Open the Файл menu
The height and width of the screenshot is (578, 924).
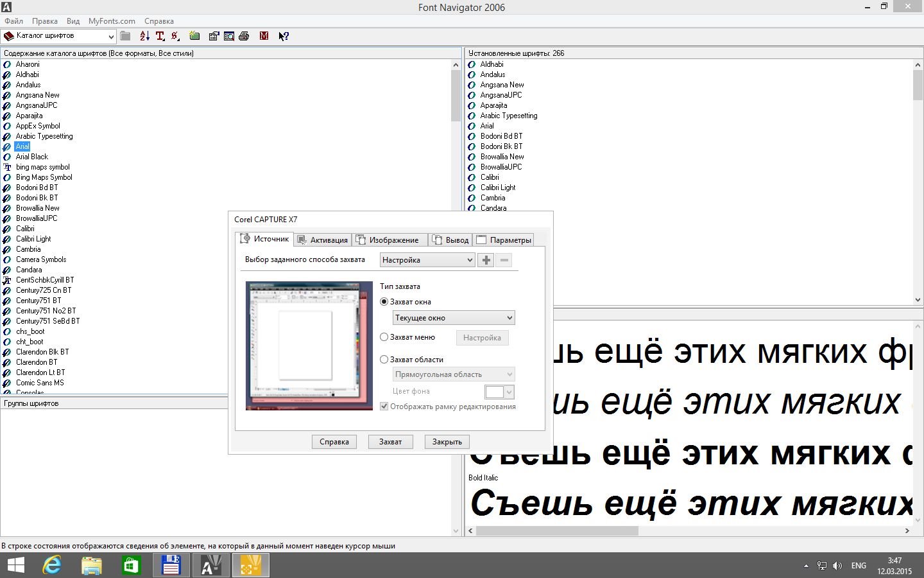[13, 21]
